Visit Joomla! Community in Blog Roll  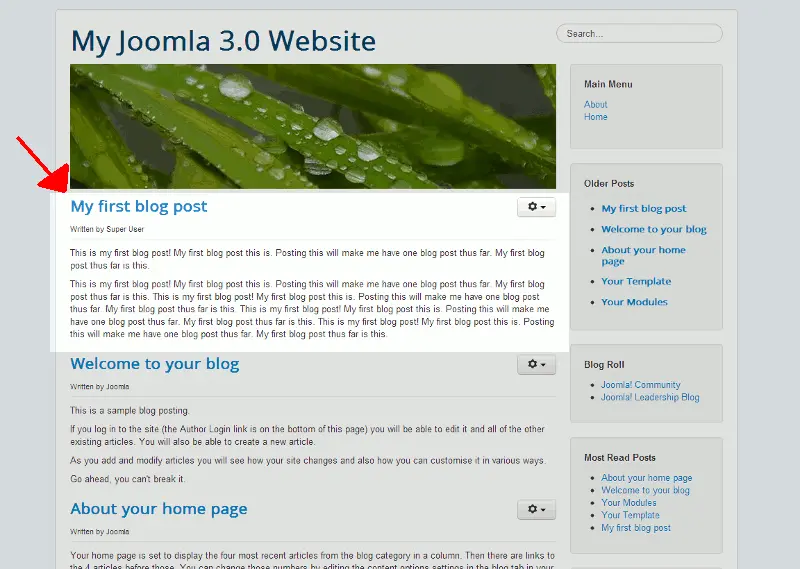click(640, 385)
